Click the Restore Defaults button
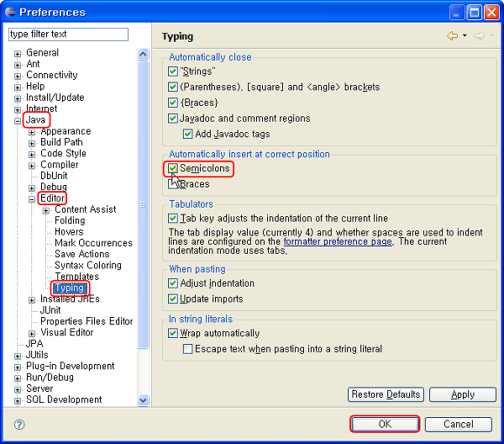The height and width of the screenshot is (444, 504). (386, 394)
